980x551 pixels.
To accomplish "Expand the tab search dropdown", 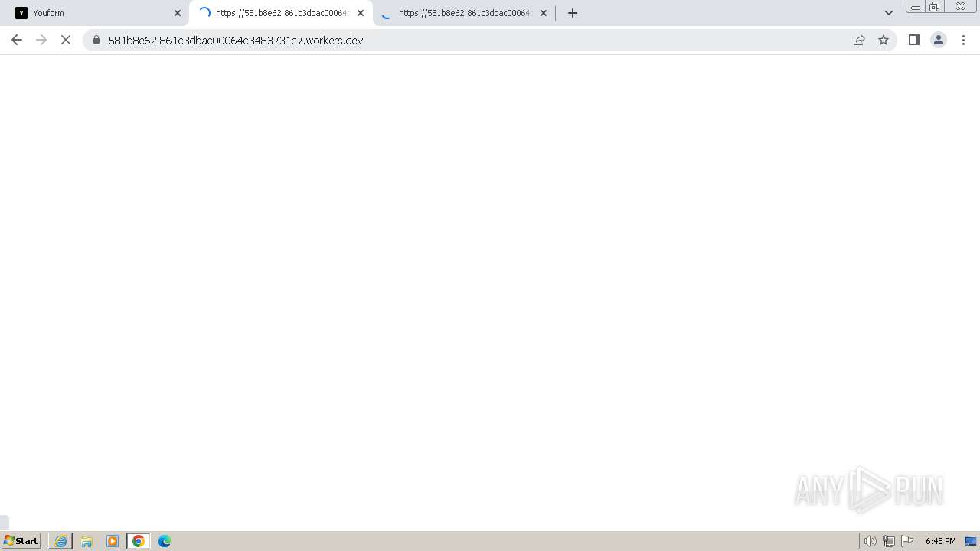I will pyautogui.click(x=889, y=13).
